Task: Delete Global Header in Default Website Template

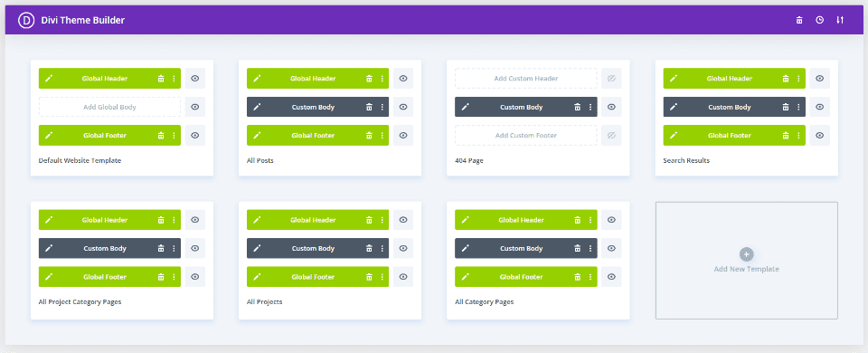Action: (x=161, y=79)
